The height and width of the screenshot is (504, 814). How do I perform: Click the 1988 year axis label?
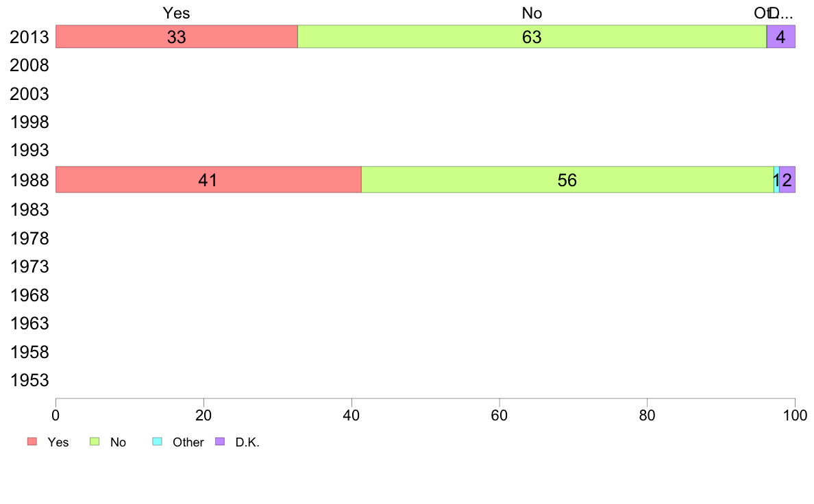click(x=29, y=181)
